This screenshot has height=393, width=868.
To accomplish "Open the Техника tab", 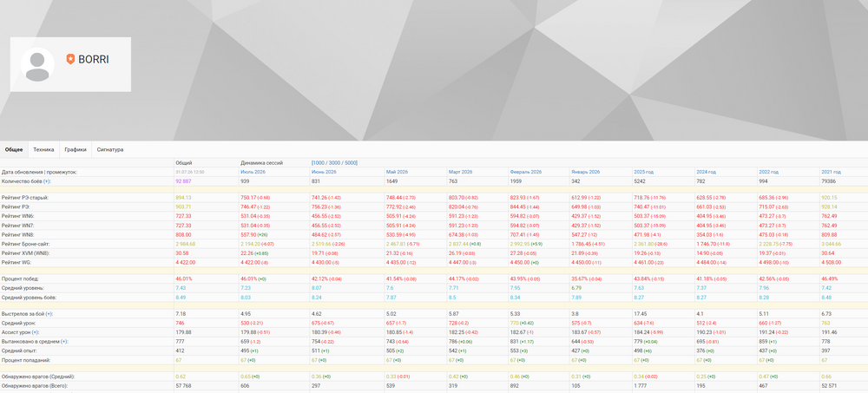I will [x=43, y=149].
